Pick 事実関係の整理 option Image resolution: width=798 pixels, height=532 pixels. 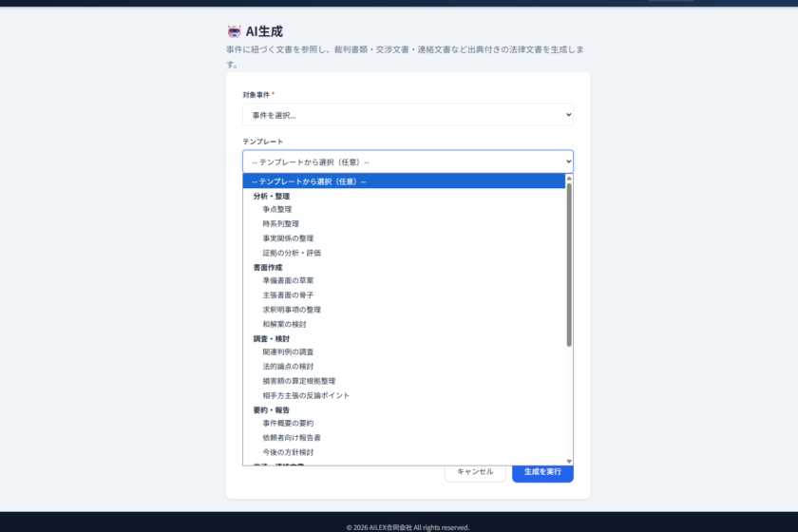click(x=288, y=237)
